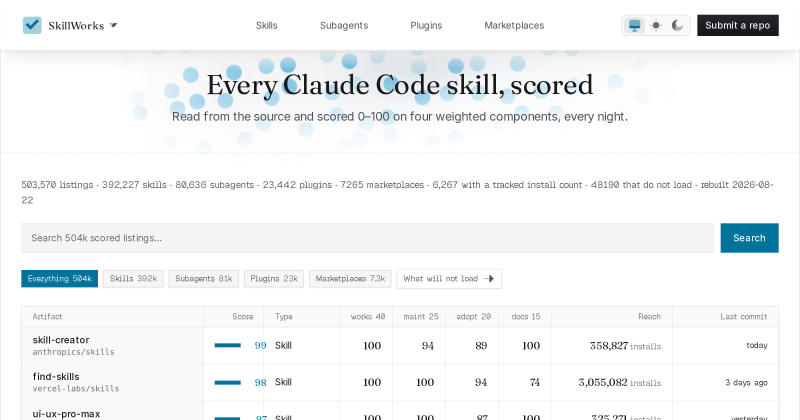Sort by the Last commit column header

coord(744,316)
